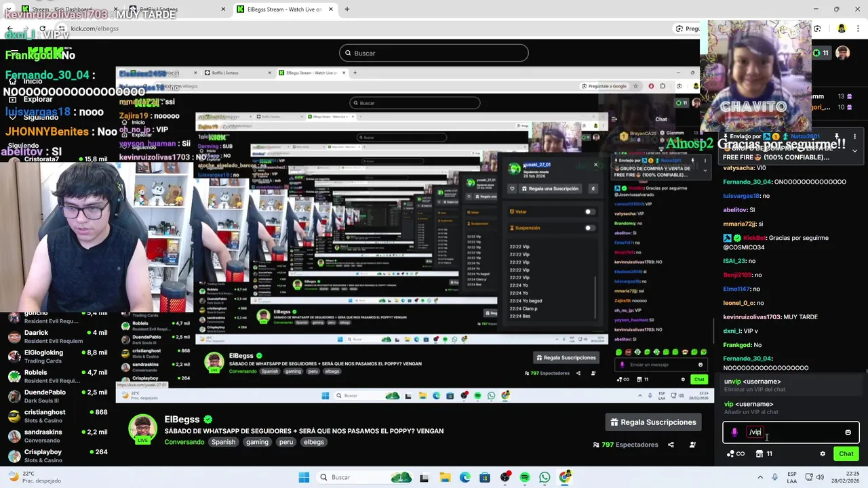The width and height of the screenshot is (868, 488).
Task: Open WhatsApp from the taskbar
Action: pyautogui.click(x=545, y=477)
